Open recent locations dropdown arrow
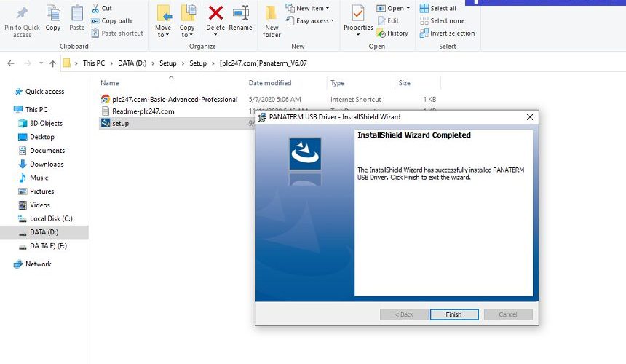The image size is (626, 364). 41,63
